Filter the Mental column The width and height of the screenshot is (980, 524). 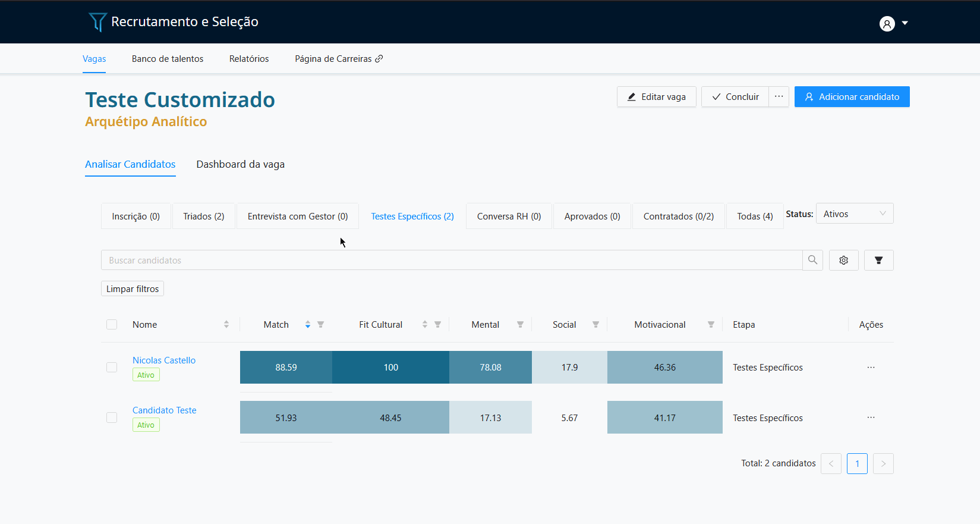coord(520,325)
